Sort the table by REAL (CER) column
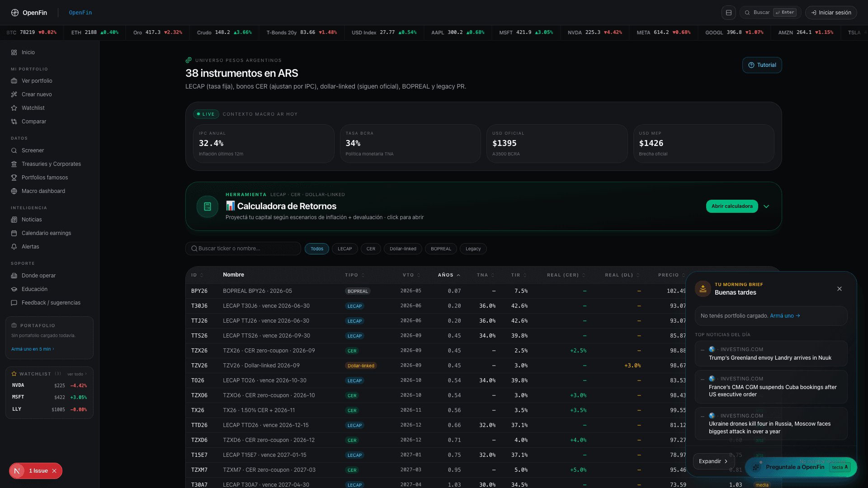 pyautogui.click(x=566, y=275)
